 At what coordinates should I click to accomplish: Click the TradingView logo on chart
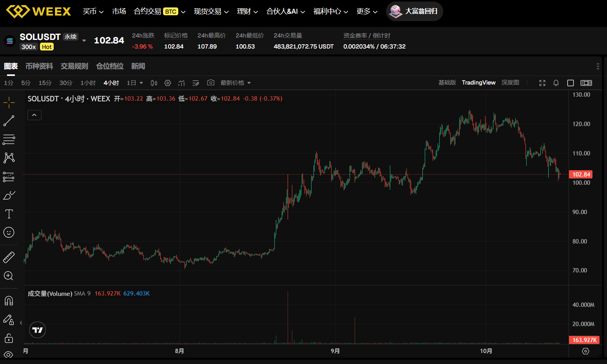tap(38, 330)
